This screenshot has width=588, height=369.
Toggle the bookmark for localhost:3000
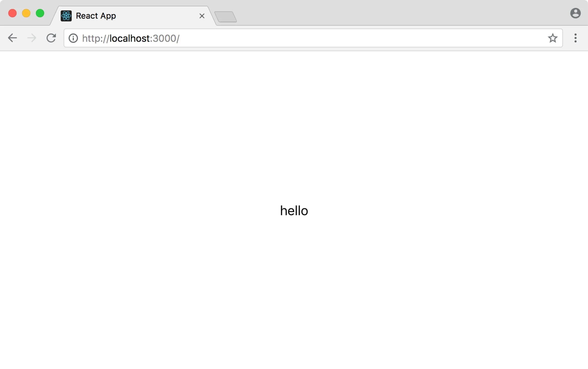[553, 38]
